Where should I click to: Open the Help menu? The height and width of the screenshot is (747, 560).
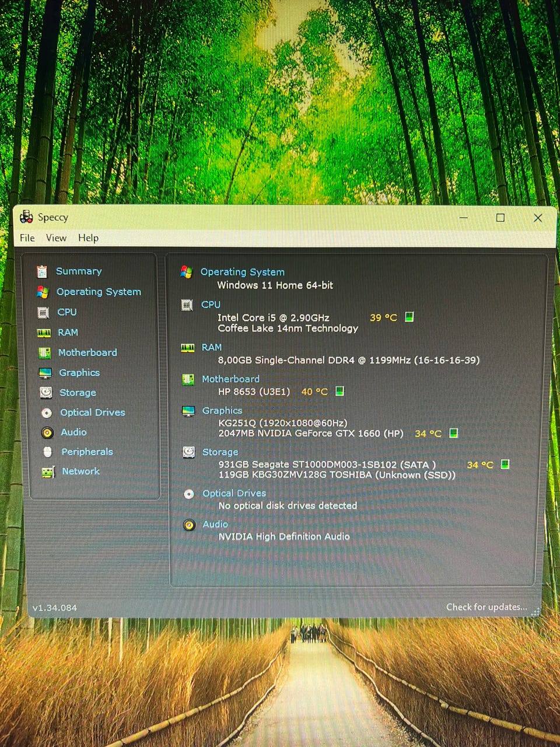88,238
